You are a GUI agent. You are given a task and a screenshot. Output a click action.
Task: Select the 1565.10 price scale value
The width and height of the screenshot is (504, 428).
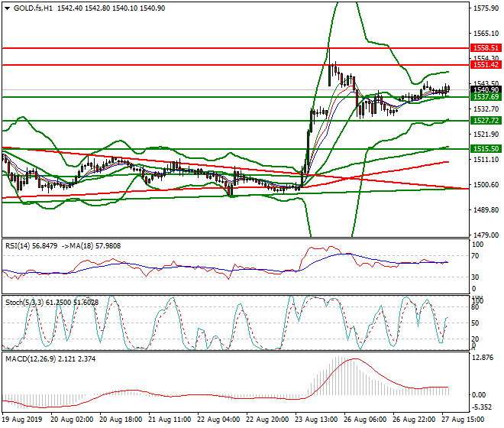point(486,34)
